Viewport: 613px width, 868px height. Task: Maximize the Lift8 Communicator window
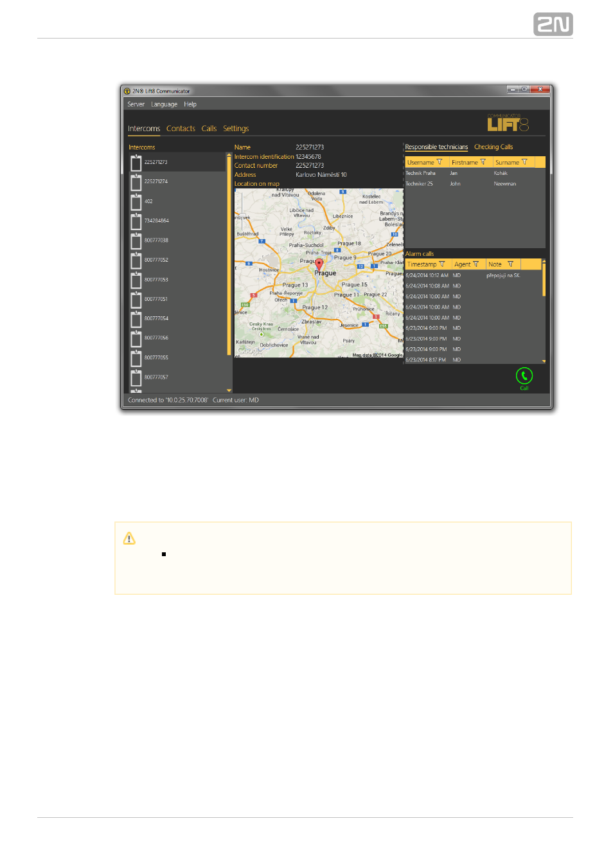[524, 89]
